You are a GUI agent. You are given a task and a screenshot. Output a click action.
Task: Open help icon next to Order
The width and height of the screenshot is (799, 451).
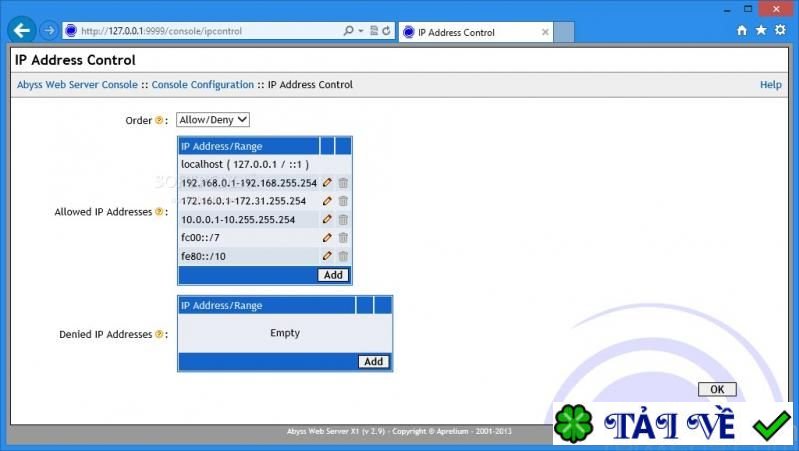(x=159, y=120)
